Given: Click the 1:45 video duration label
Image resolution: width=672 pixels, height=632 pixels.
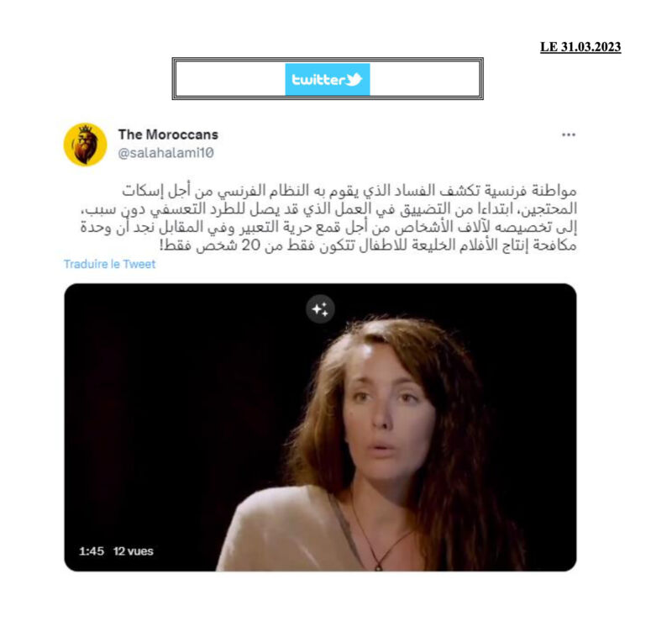Looking at the screenshot, I should point(92,551).
